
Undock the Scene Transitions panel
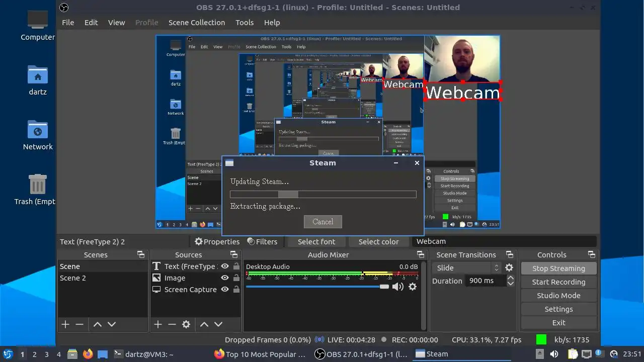510,255
